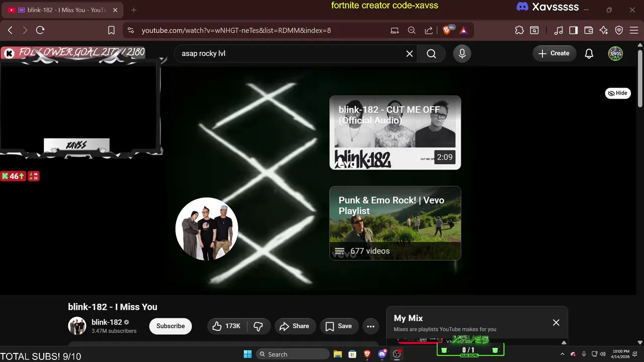Save the video to a playlist
644x362 pixels.
[x=339, y=326]
